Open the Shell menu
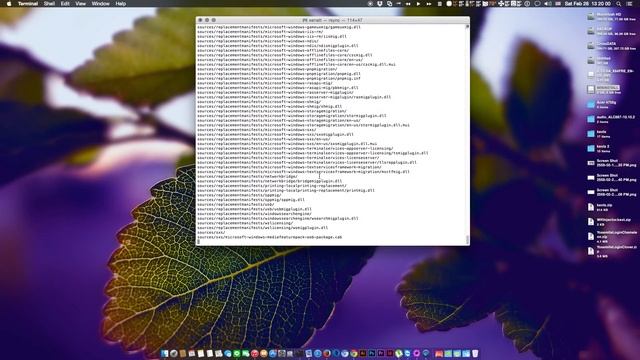 (x=49, y=4)
